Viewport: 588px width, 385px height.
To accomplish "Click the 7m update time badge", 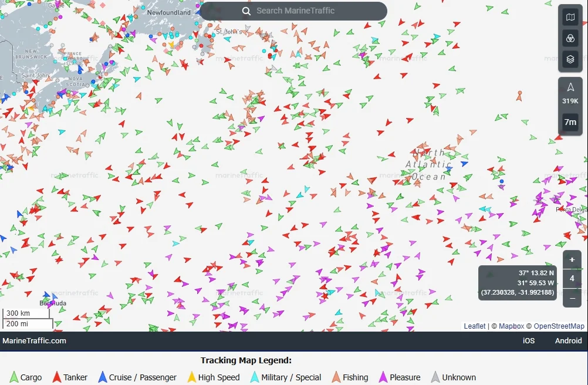I will pyautogui.click(x=570, y=122).
